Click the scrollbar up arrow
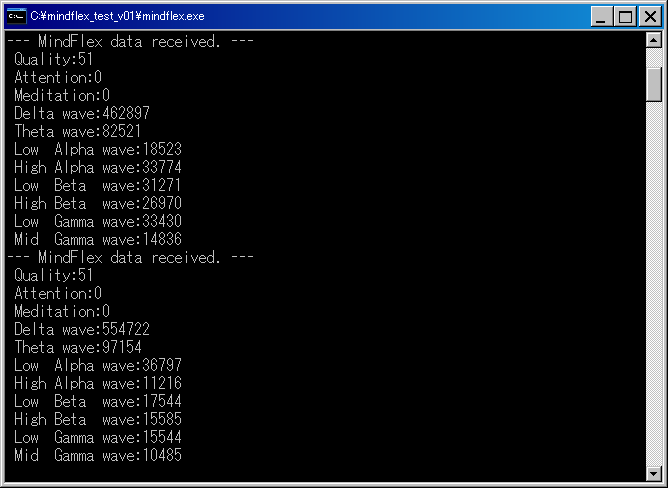 (x=654, y=40)
